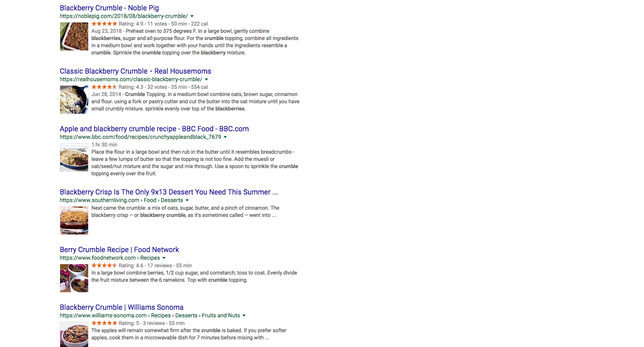This screenshot has width=644, height=347.
Task: Open Apple and blackberry crumble BBC Food link
Action: 154,129
